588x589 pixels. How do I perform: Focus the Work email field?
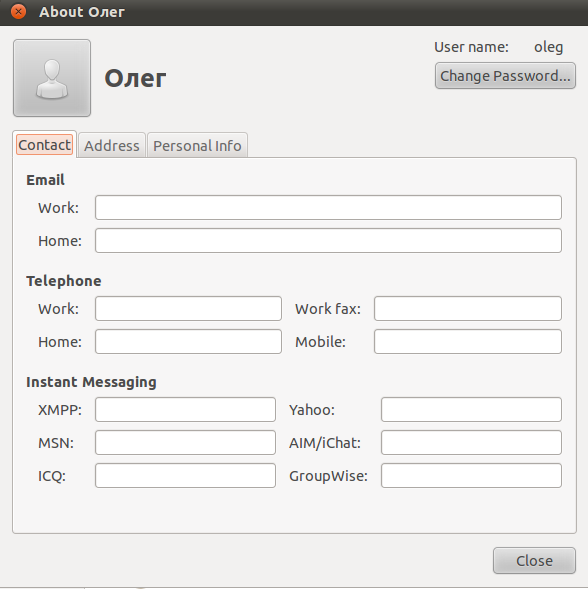pyautogui.click(x=328, y=207)
